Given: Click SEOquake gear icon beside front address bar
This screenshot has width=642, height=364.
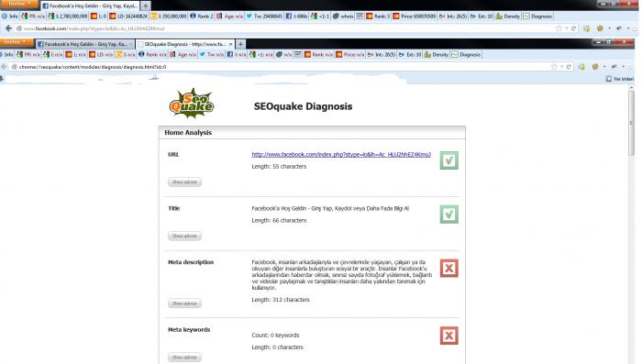Looking at the screenshot, I should pos(595,67).
